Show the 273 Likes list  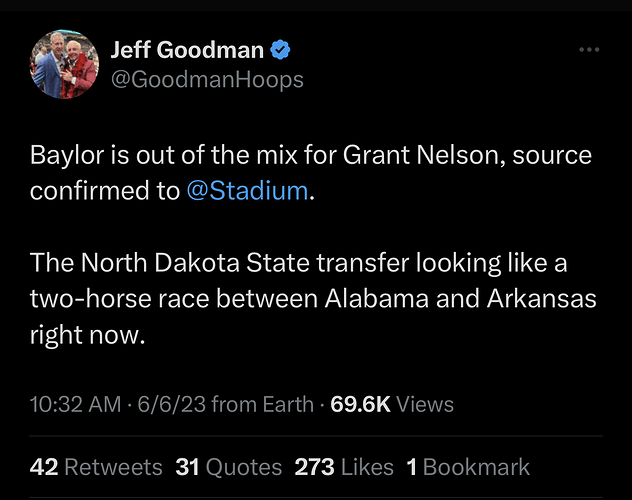[x=345, y=467]
